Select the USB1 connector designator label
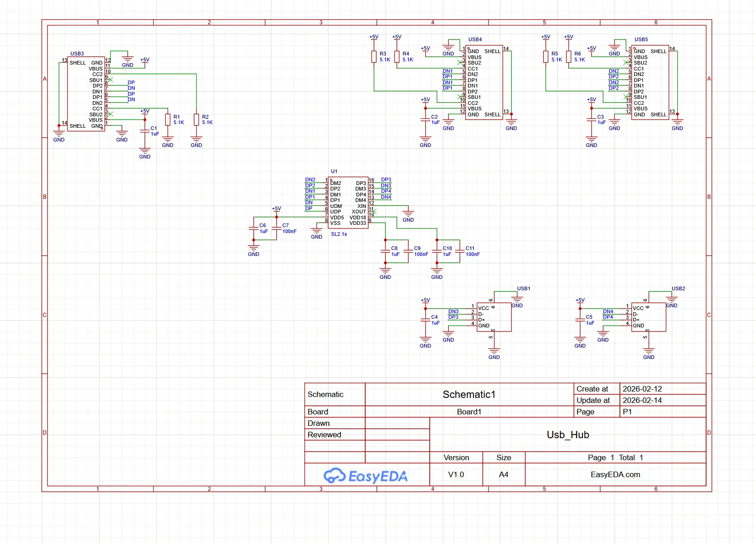 524,288
